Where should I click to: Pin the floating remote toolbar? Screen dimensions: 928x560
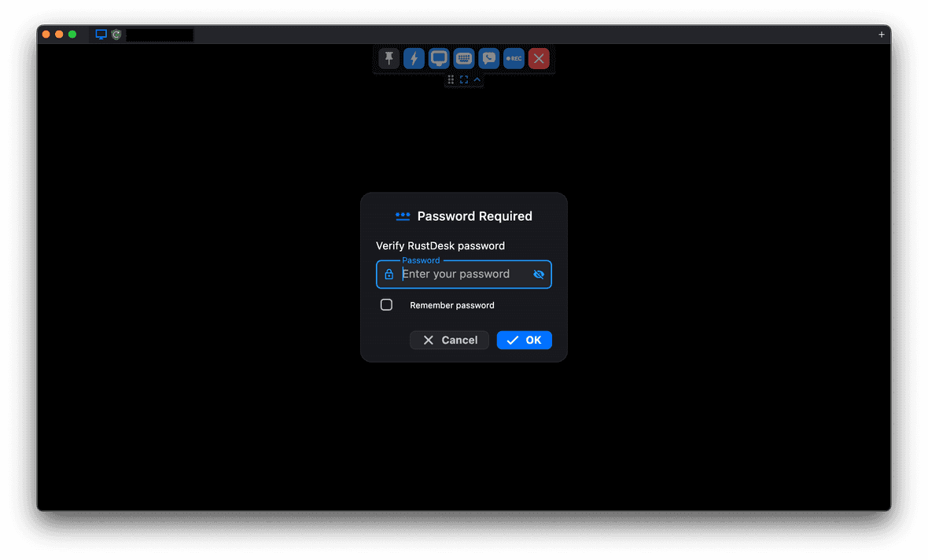click(389, 58)
